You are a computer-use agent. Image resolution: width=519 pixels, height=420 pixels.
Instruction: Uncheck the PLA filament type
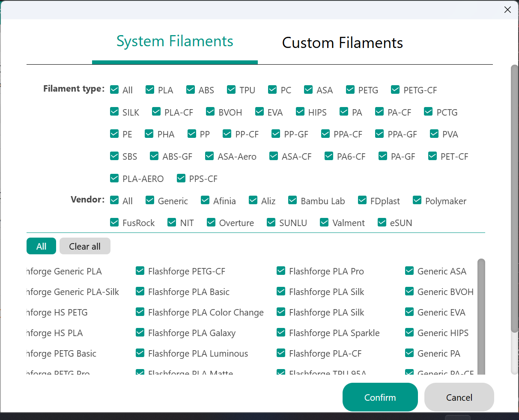(x=150, y=89)
